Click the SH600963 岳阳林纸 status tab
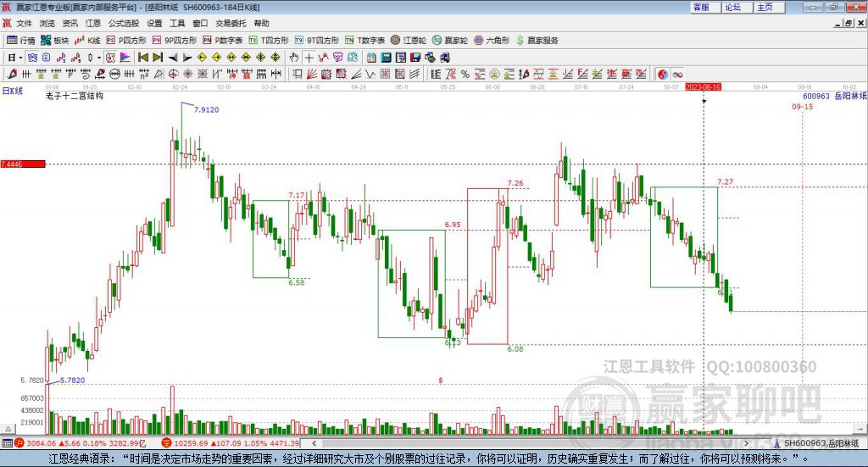The image size is (868, 467). pos(818,443)
